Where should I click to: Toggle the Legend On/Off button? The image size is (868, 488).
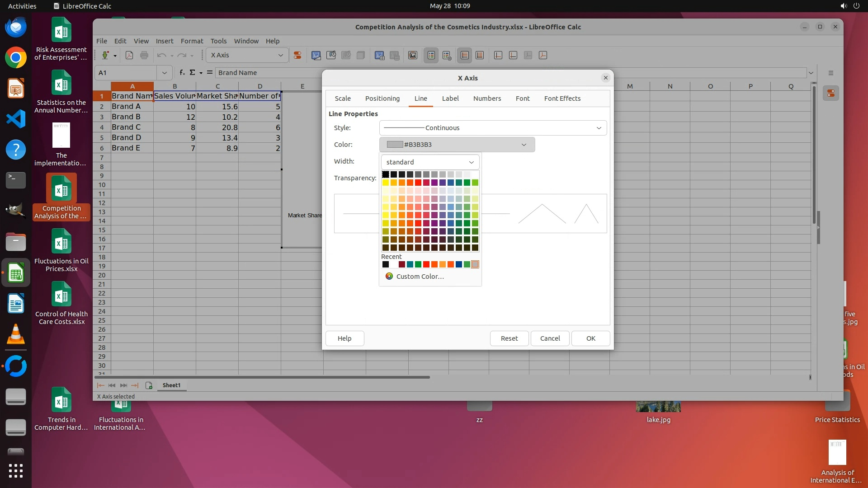(x=431, y=55)
